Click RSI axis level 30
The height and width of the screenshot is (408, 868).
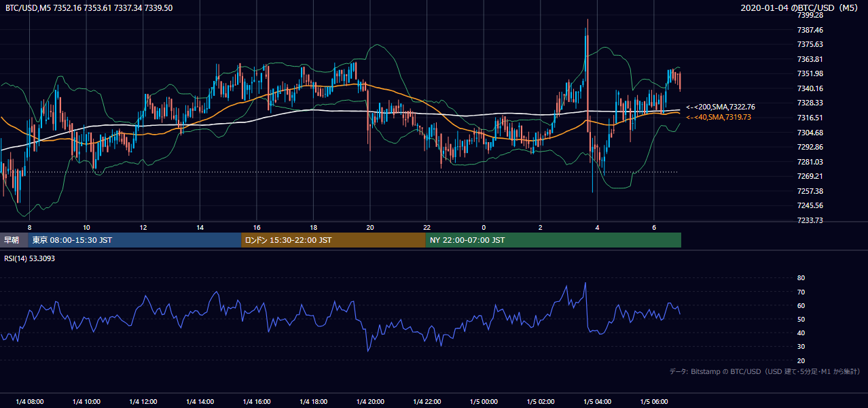click(801, 347)
